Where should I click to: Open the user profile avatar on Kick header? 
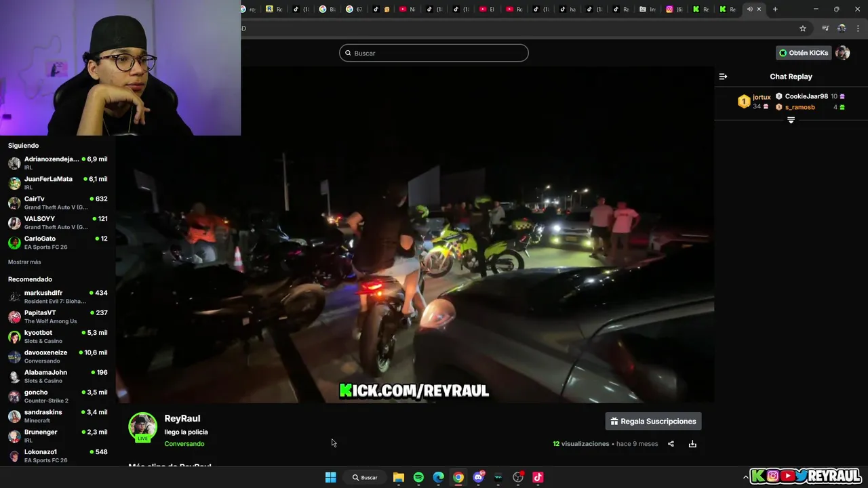pyautogui.click(x=842, y=53)
